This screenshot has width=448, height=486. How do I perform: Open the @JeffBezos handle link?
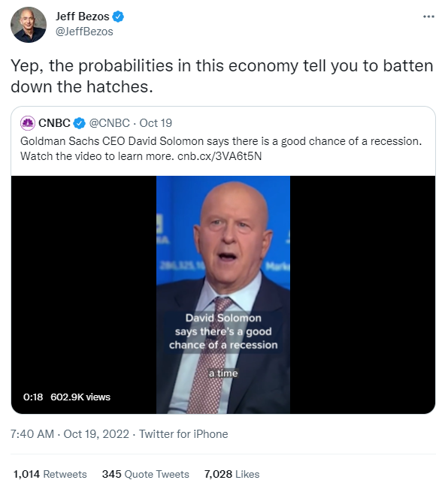84,32
